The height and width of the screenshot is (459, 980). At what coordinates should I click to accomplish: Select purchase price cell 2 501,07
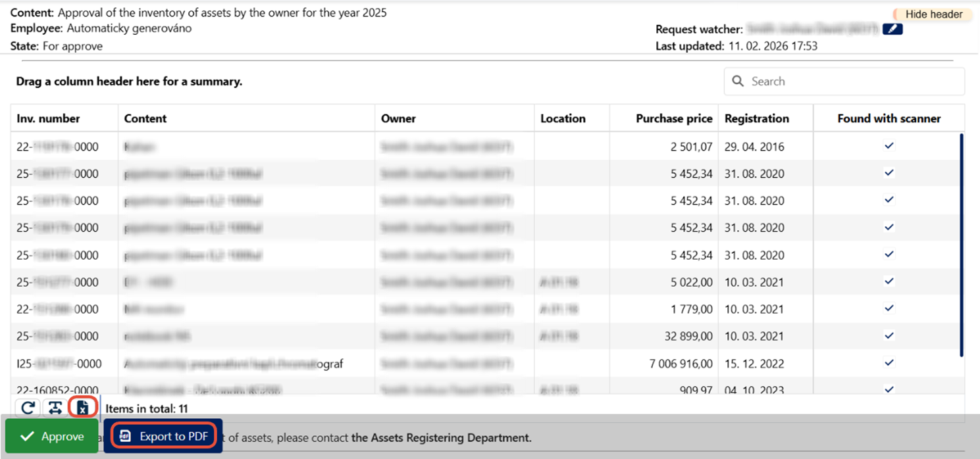click(664, 147)
